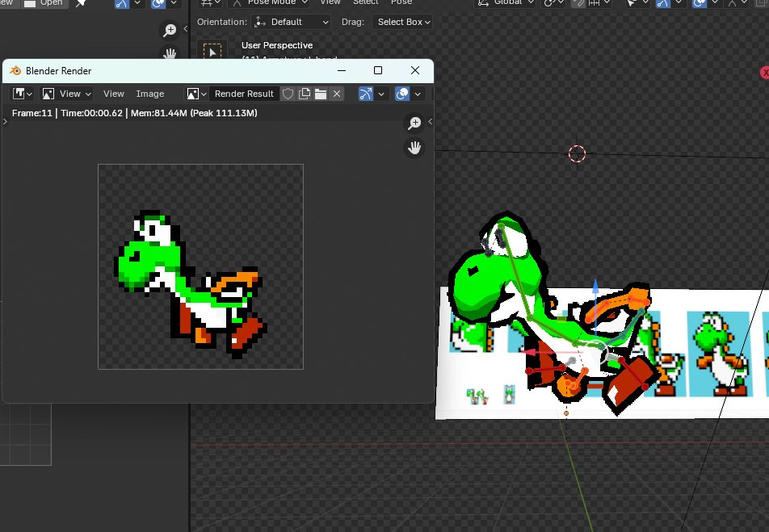Select the zoom magnifier icon in the render window

point(414,123)
